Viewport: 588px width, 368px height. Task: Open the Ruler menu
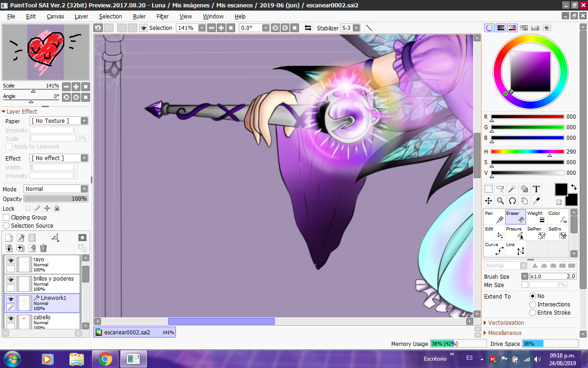139,17
